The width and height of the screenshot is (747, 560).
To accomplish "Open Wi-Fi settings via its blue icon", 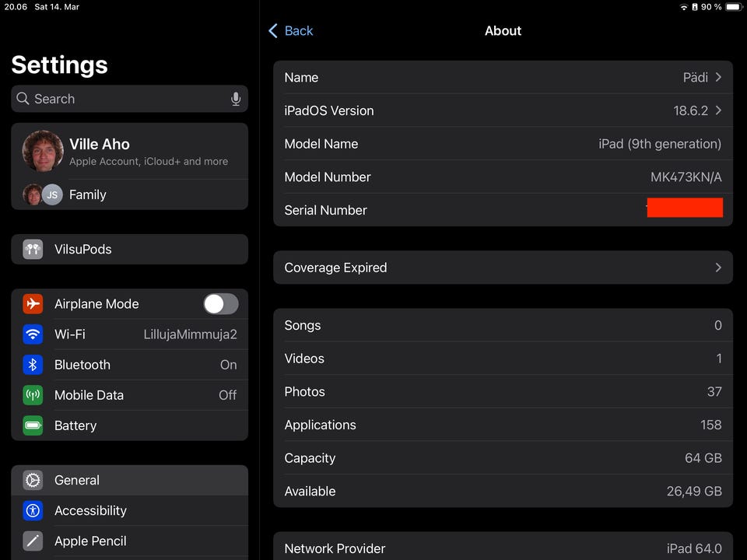I will point(33,334).
